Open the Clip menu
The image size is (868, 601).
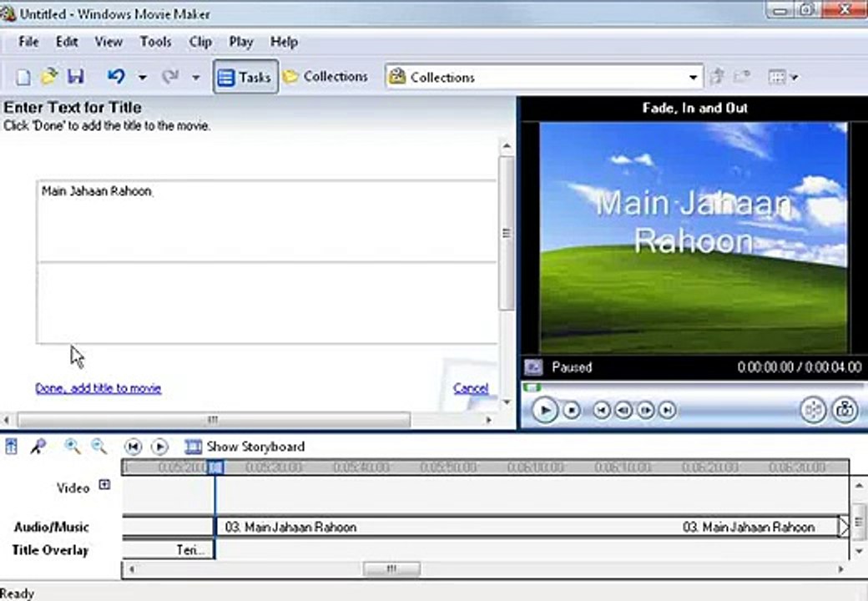coord(199,42)
